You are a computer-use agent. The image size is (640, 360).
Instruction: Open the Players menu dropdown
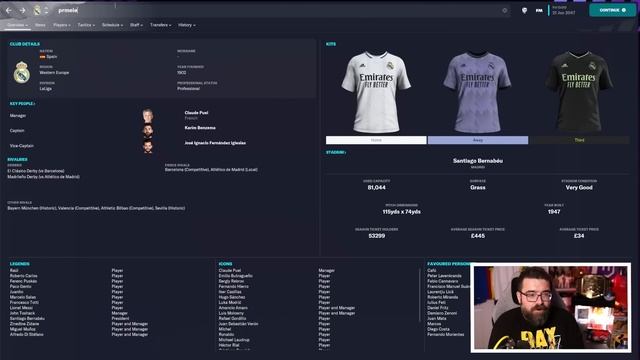(62, 25)
